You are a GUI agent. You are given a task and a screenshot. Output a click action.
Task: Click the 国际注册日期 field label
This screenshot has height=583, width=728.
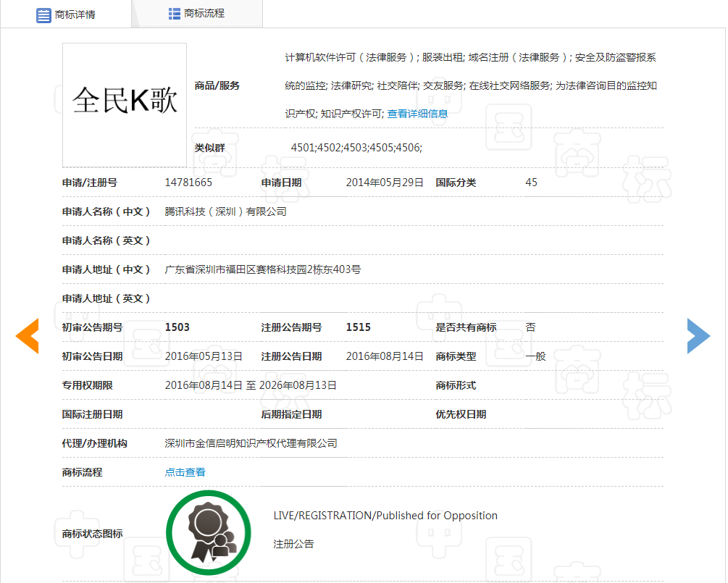[x=93, y=414]
